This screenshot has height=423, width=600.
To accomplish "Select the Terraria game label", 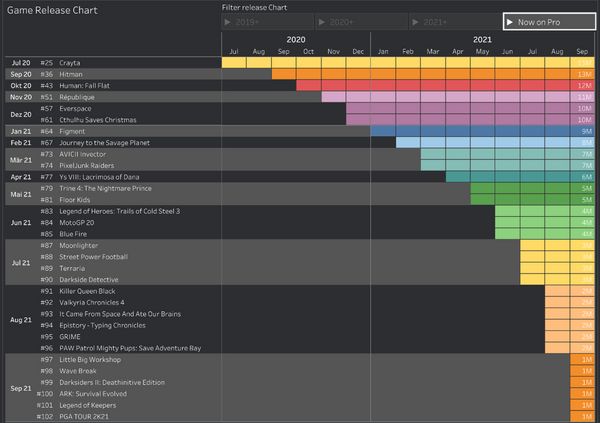I will (x=72, y=268).
